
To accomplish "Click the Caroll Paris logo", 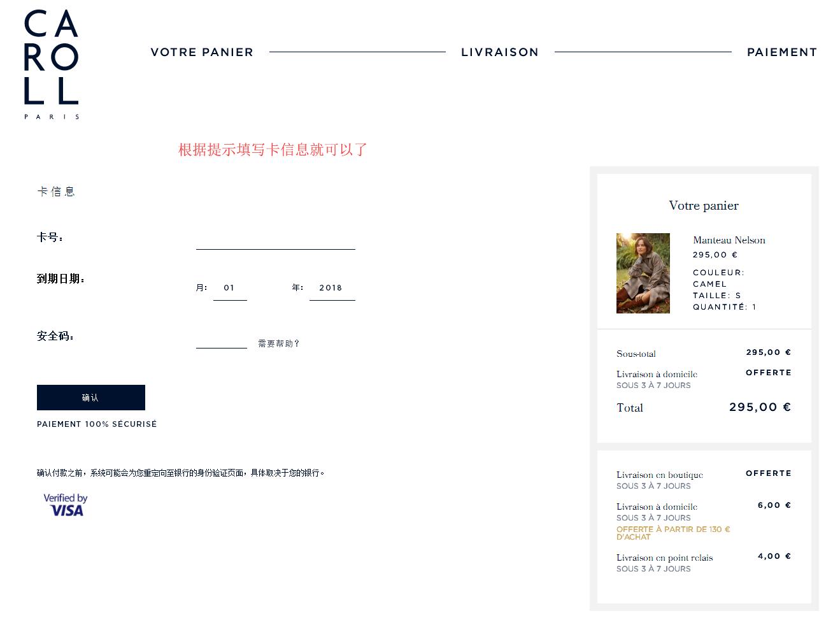I will click(52, 64).
